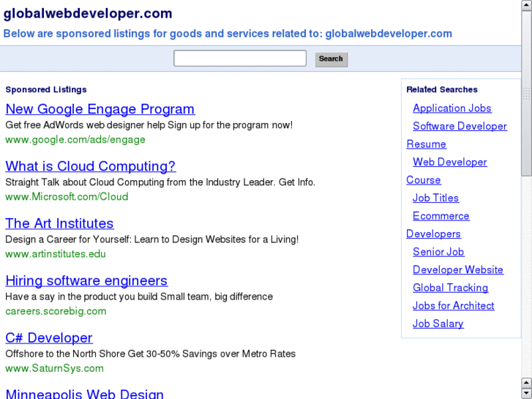532x399 pixels.
Task: Click the Search button
Action: point(331,59)
